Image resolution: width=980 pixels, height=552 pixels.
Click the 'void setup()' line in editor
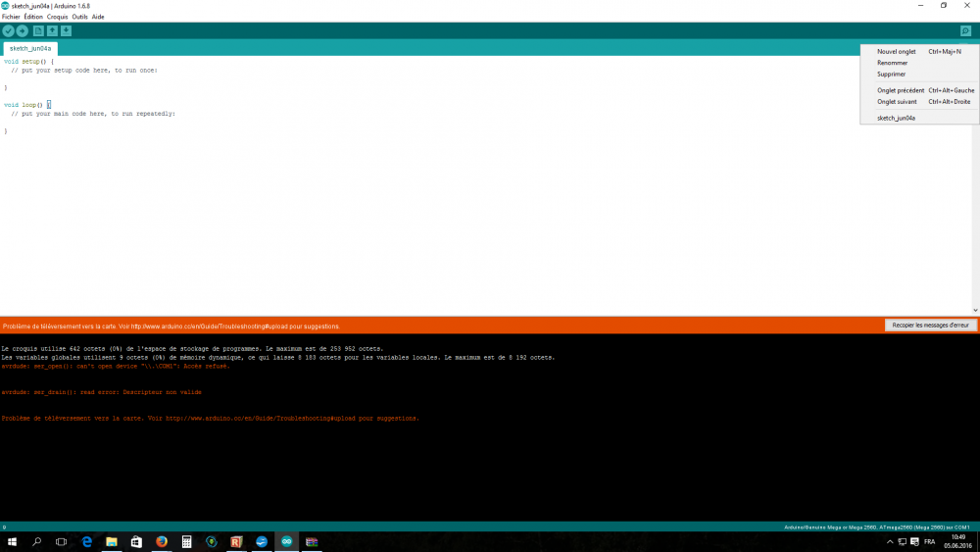pyautogui.click(x=28, y=61)
